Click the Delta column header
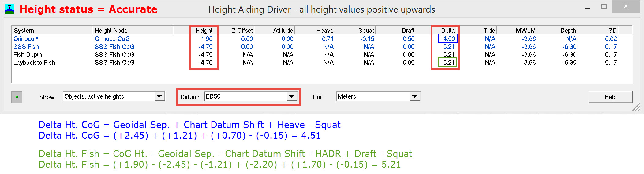This screenshot has height=174, width=644. click(x=447, y=31)
